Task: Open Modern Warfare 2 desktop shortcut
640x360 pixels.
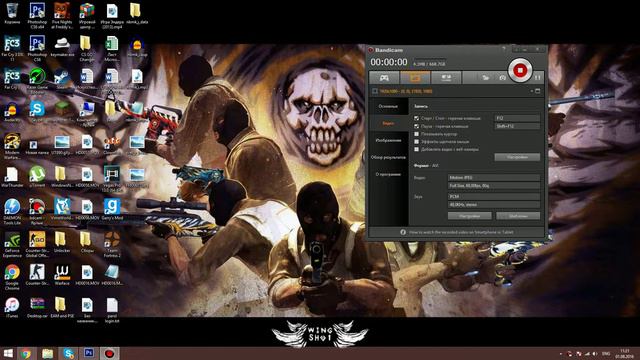Action: click(12, 146)
